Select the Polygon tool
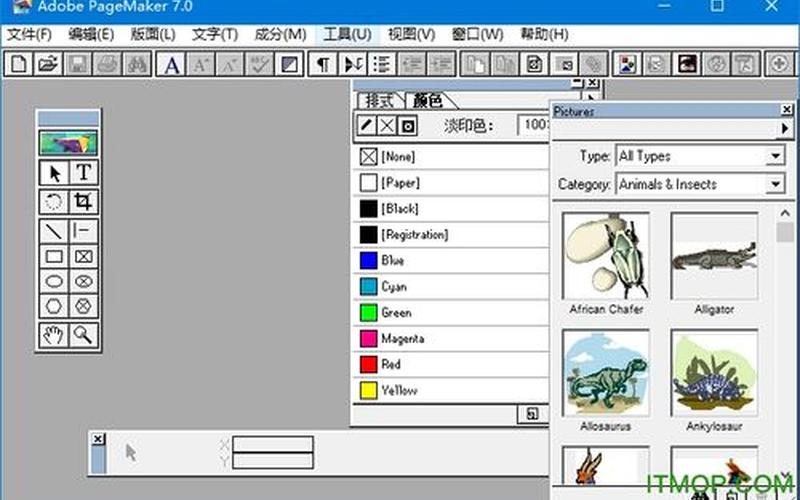This screenshot has height=500, width=800. coord(54,306)
